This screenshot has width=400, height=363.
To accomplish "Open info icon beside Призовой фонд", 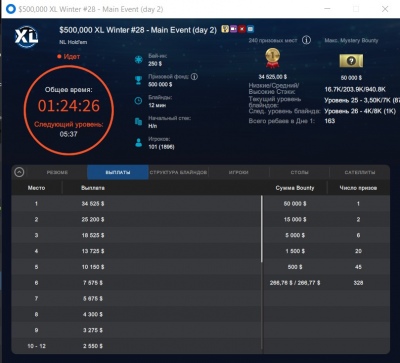I will 194,77.
